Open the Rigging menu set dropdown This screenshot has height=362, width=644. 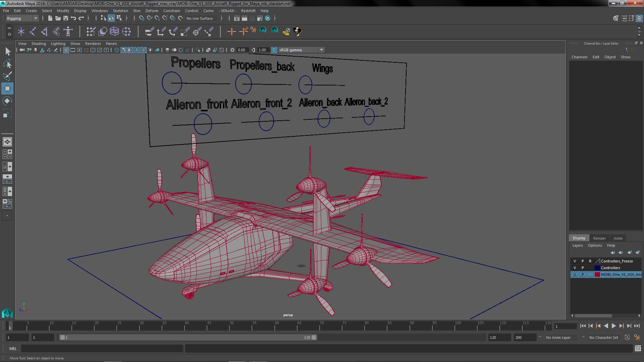[x=22, y=18]
